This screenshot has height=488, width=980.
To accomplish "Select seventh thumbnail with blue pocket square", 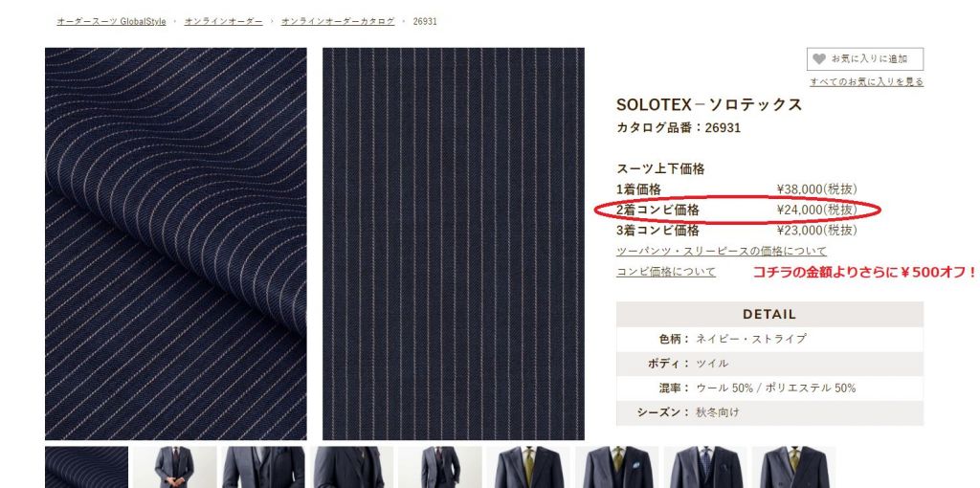I will point(617,467).
